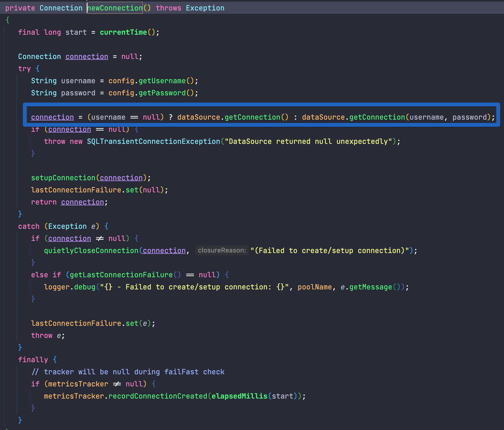This screenshot has height=430, width=504.
Task: Place cursor on the currentTime call
Action: (x=123, y=32)
